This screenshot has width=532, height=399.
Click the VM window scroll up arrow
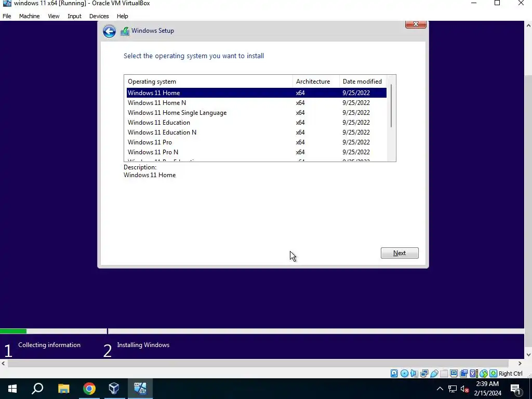528,25
